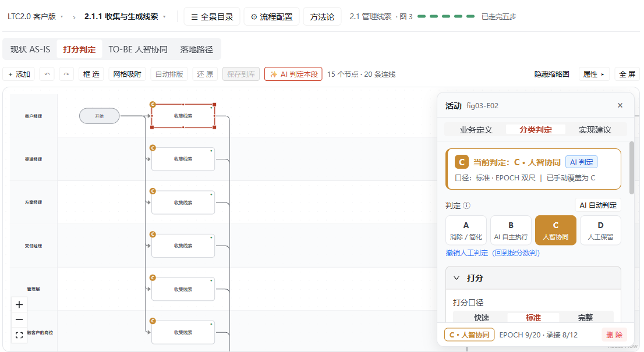Click the panel vertical scrollbar
Screen dimensions: 644x352
[x=632, y=168]
